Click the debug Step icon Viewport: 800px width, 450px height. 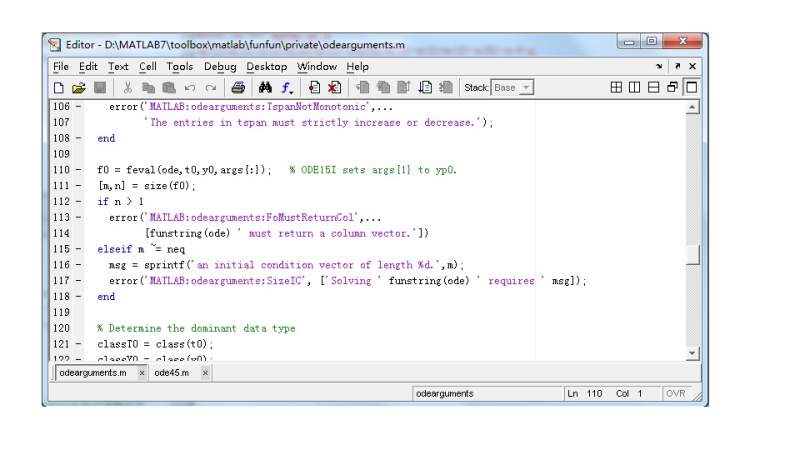tap(363, 88)
